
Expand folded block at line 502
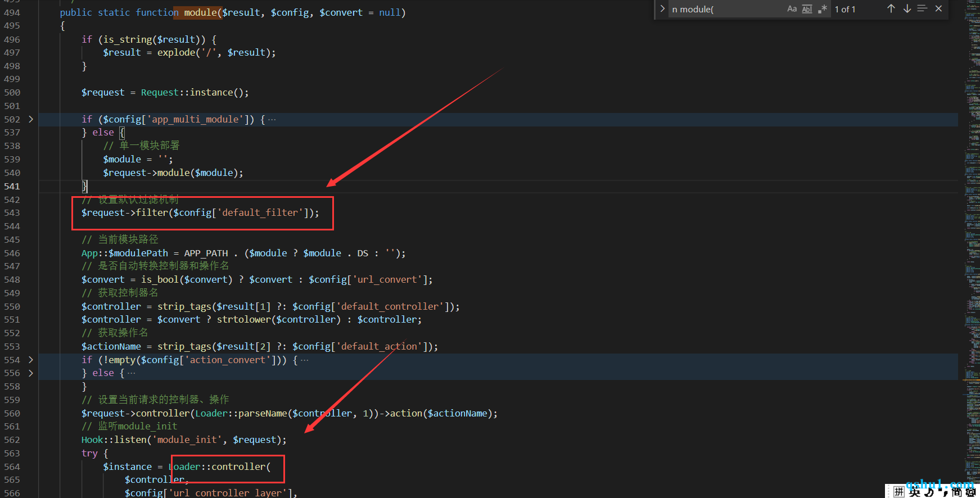pyautogui.click(x=30, y=119)
